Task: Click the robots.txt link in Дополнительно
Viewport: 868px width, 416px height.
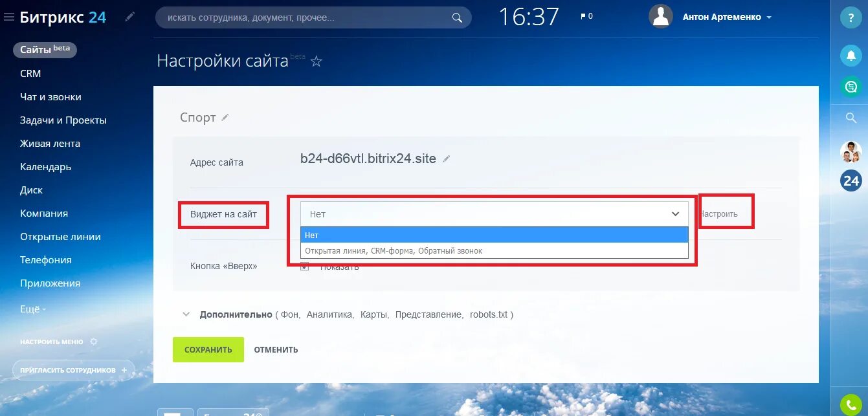Action: pyautogui.click(x=489, y=314)
